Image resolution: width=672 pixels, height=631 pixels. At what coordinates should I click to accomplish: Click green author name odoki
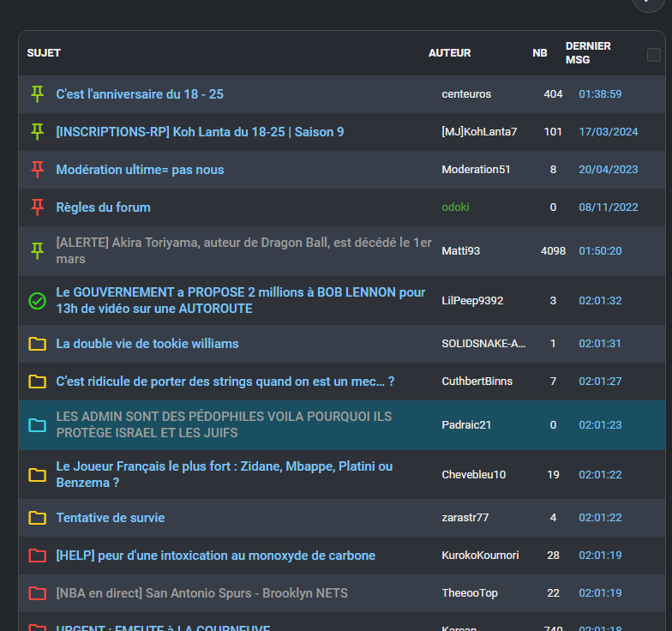[455, 207]
